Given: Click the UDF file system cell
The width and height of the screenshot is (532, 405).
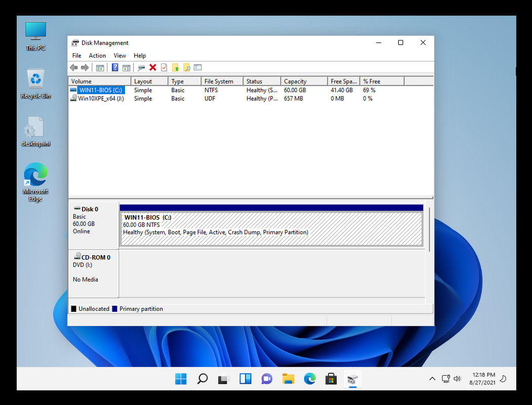Looking at the screenshot, I should 210,98.
